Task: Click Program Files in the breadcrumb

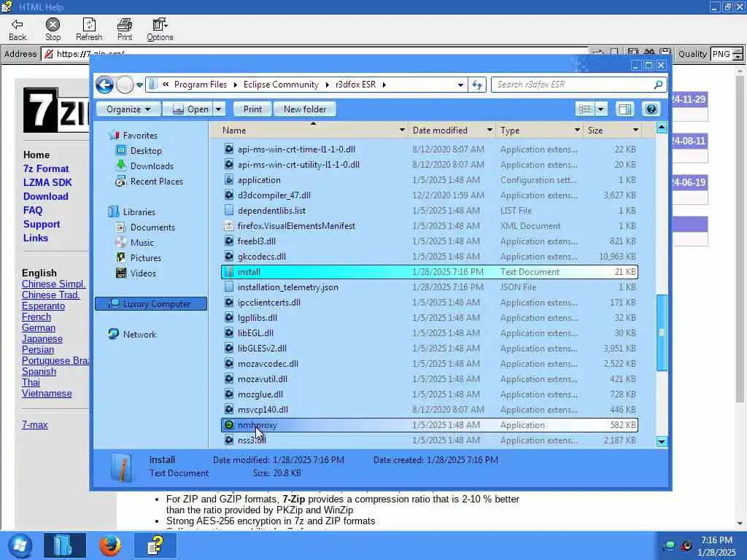Action: click(201, 85)
